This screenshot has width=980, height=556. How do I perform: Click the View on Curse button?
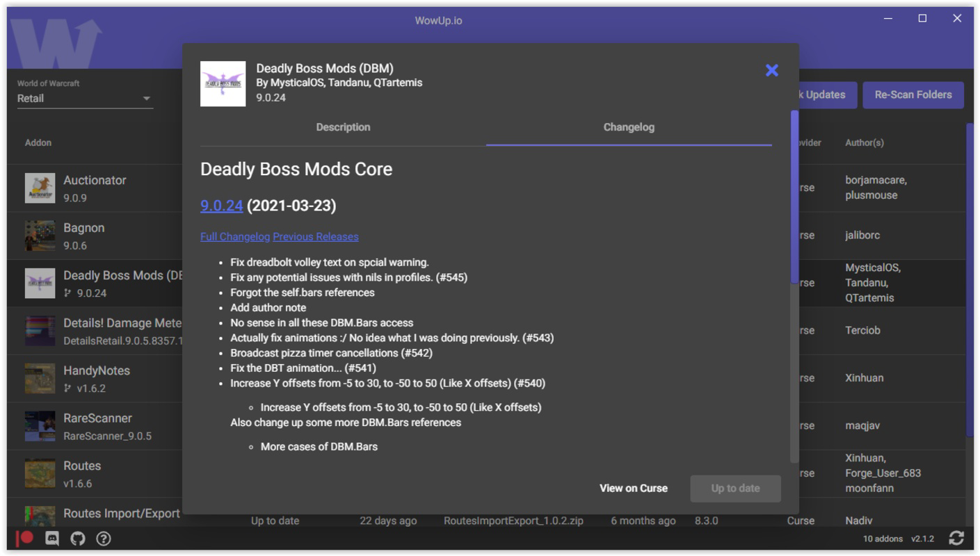(634, 489)
